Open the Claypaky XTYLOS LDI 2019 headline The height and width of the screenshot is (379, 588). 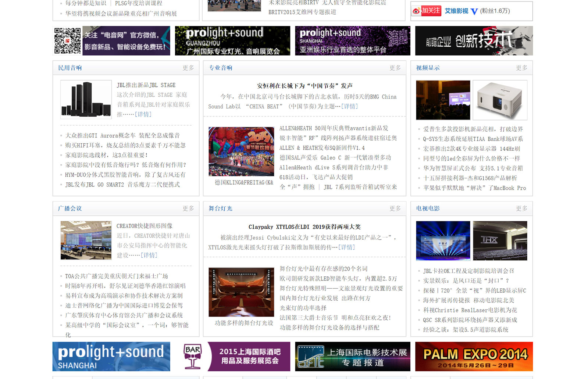point(304,227)
